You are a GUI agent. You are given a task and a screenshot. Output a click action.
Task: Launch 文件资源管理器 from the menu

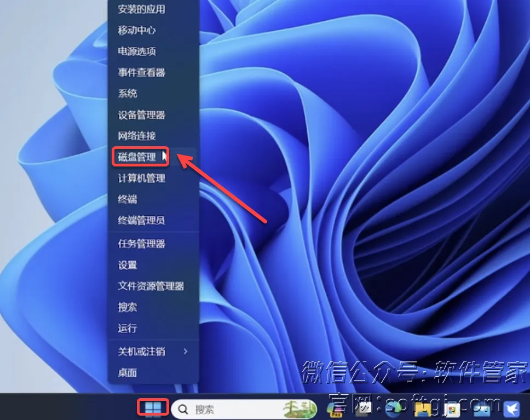click(x=153, y=286)
